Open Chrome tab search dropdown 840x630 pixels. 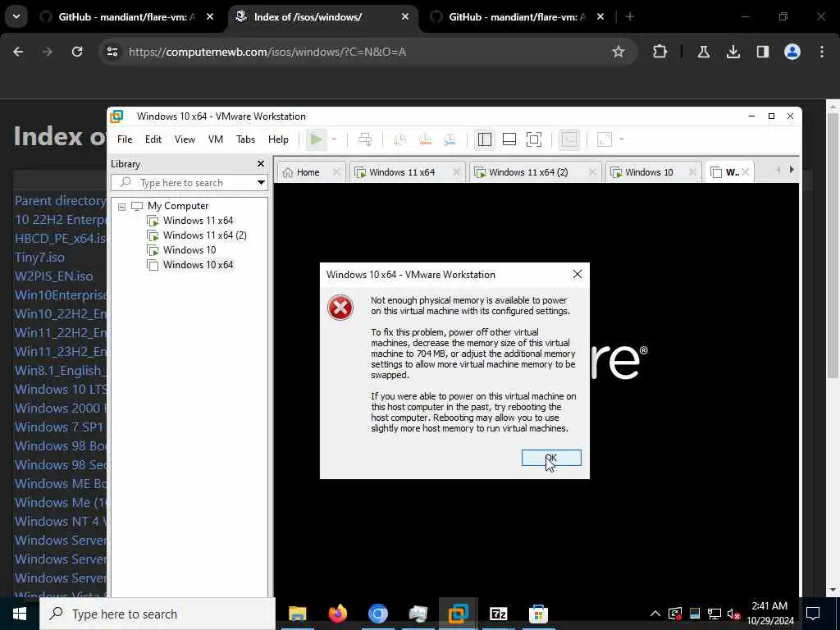click(x=16, y=16)
